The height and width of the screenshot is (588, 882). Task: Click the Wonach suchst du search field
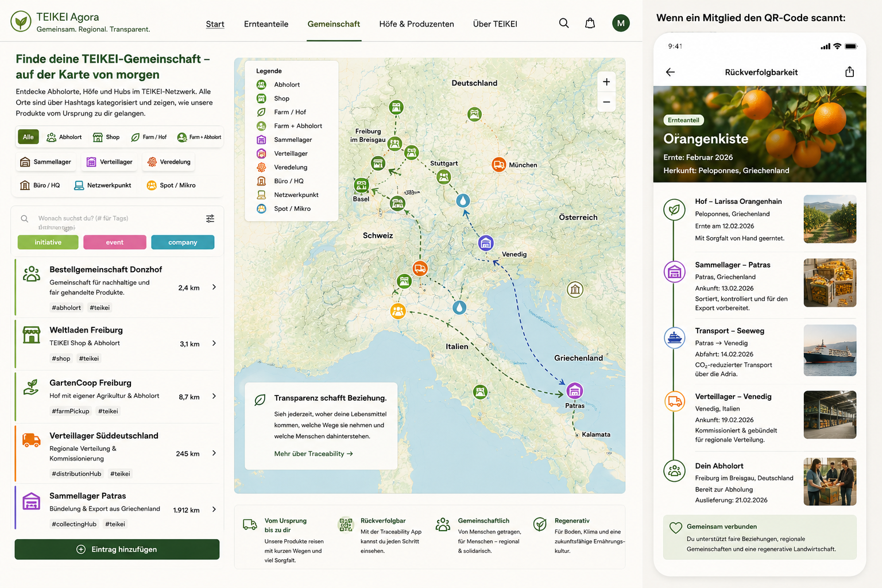tap(118, 218)
